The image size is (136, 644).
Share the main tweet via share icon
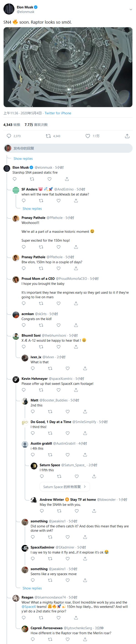tap(127, 136)
